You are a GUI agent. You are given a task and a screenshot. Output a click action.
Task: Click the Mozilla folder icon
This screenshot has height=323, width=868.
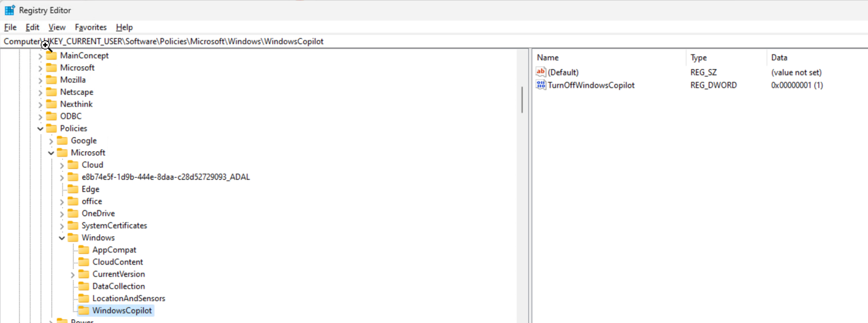(51, 80)
